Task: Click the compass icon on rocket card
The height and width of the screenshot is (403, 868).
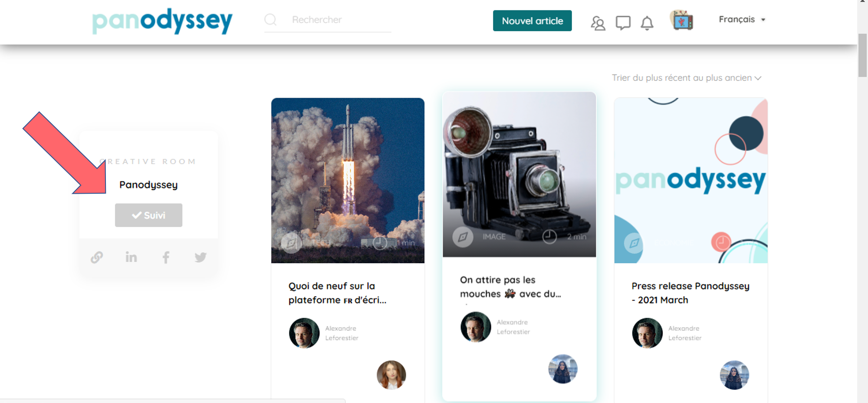Action: tap(291, 243)
